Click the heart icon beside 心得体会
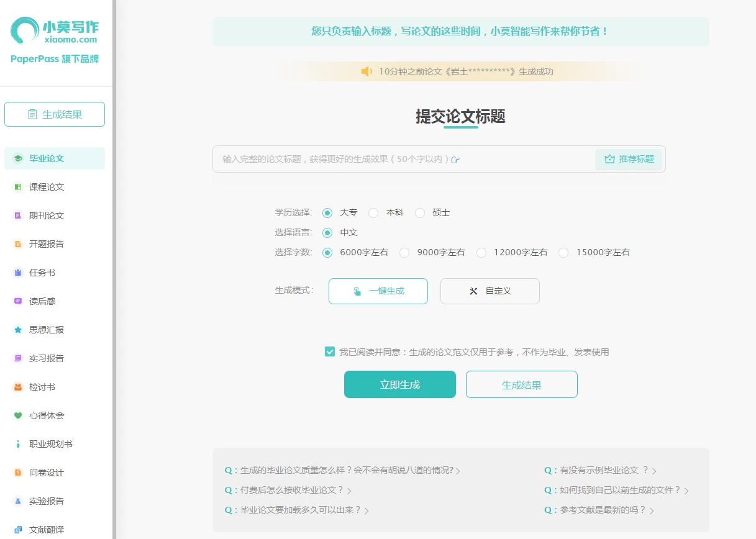The image size is (756, 539). point(18,415)
